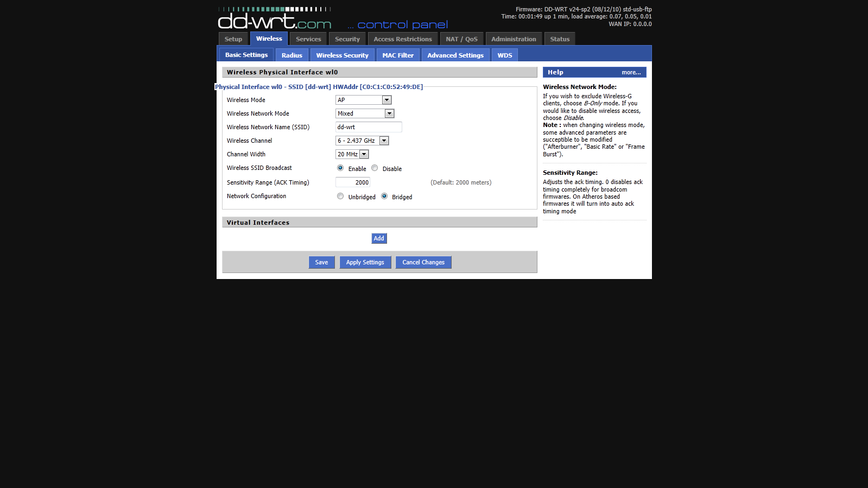Screen dimensions: 868x488
Task: Click the Sensitivity Range input field
Action: coord(353,182)
